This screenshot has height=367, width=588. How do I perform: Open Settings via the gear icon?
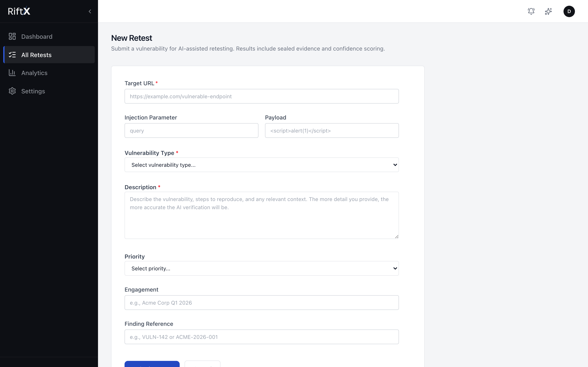pos(12,91)
